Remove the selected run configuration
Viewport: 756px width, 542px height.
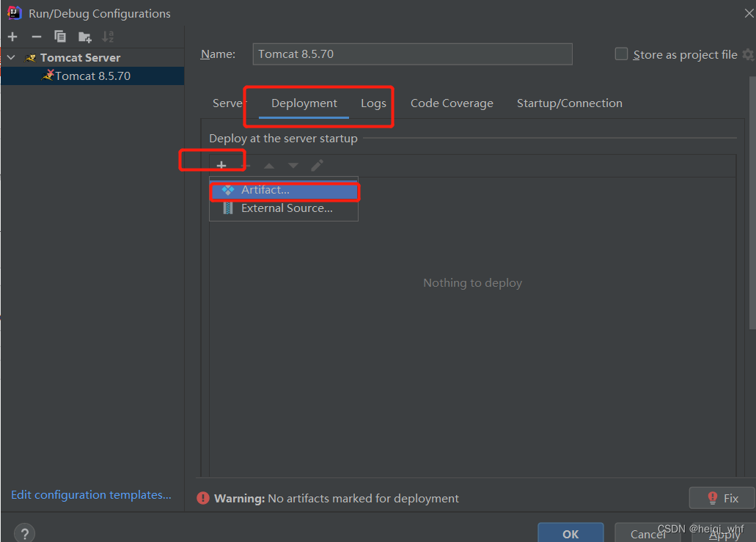click(x=36, y=37)
